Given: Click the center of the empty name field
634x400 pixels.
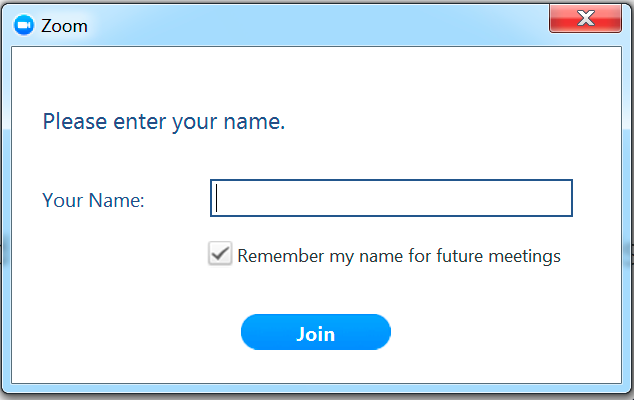Looking at the screenshot, I should point(391,198).
